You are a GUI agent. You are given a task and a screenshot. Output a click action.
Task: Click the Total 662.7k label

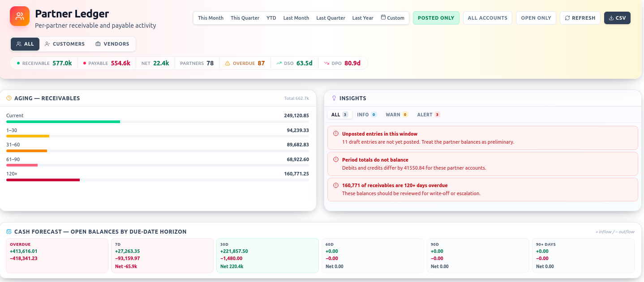(x=296, y=98)
